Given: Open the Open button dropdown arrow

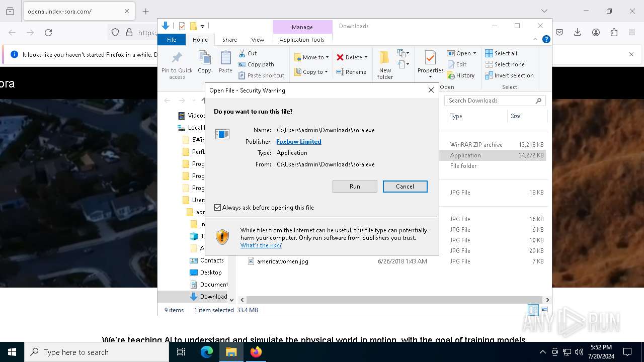Looking at the screenshot, I should pyautogui.click(x=474, y=53).
